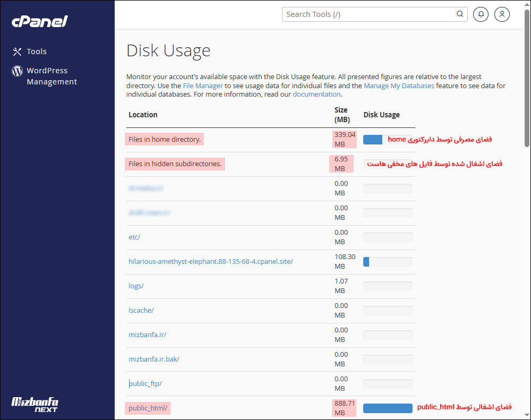This screenshot has height=420, width=531.
Task: Click the Tools wrench icon
Action: coord(17,52)
